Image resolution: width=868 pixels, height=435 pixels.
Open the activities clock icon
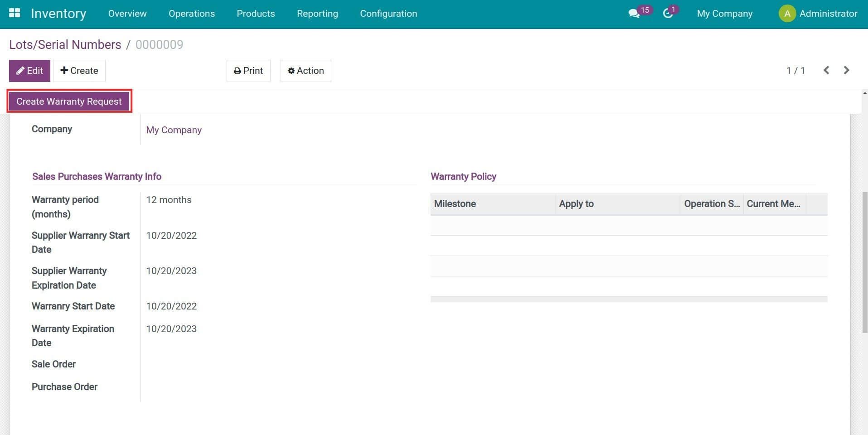667,14
